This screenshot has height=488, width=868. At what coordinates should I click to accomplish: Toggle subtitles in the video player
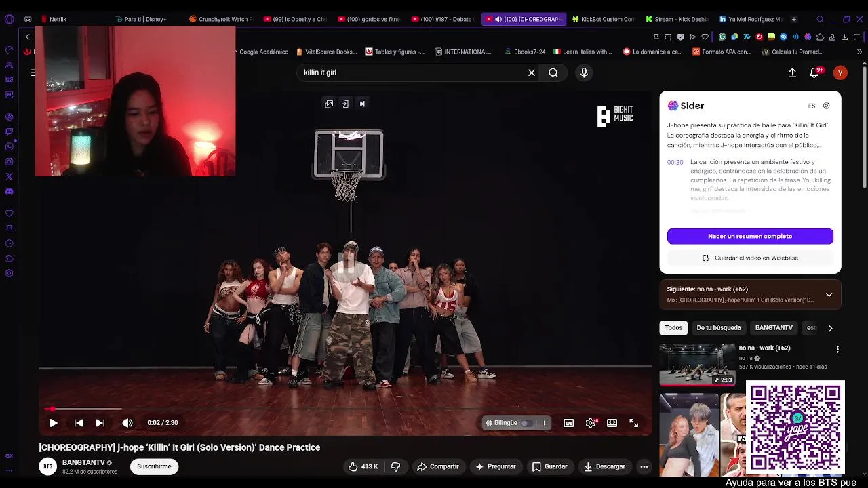[569, 422]
